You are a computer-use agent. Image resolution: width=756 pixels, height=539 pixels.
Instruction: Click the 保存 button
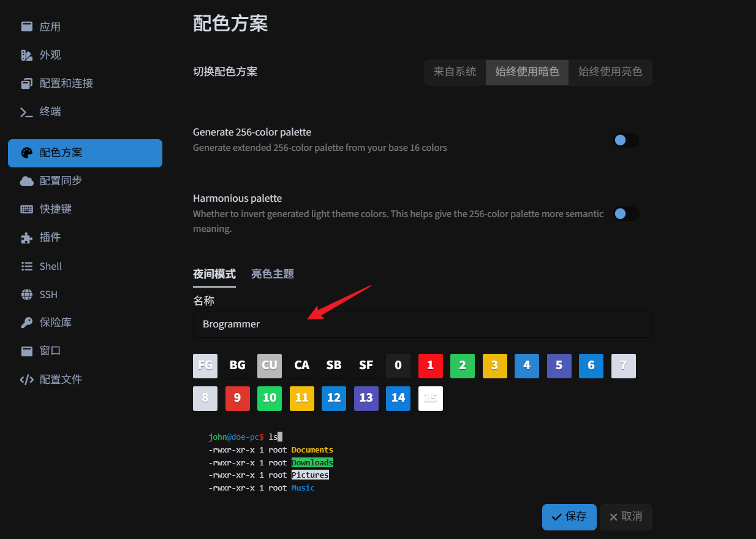coord(569,516)
